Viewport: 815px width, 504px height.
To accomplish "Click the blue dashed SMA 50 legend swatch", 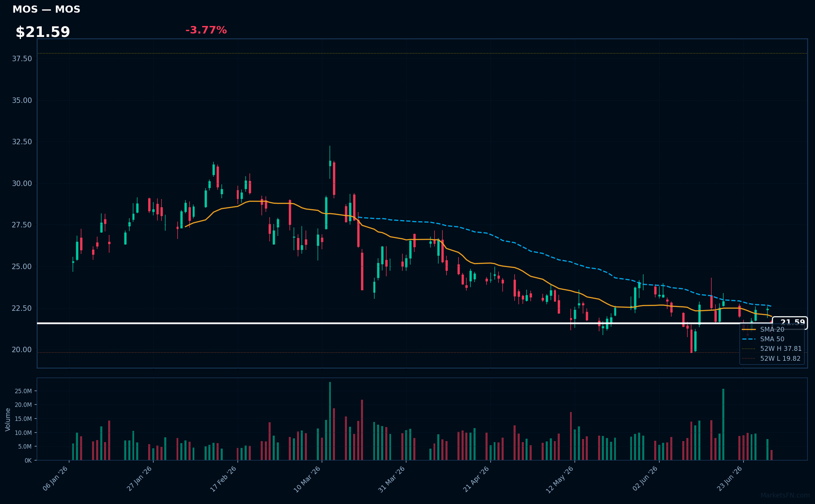I will pos(749,339).
